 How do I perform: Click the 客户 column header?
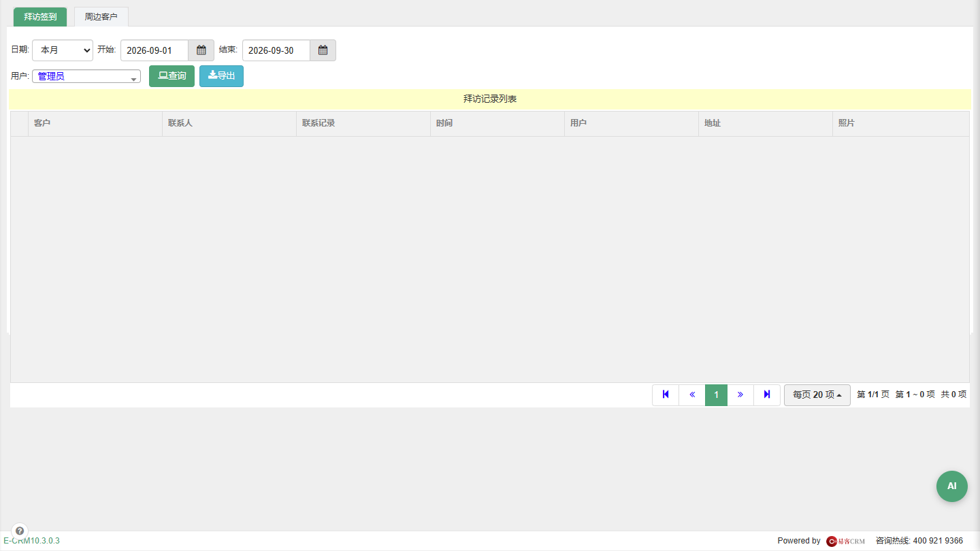click(x=95, y=124)
